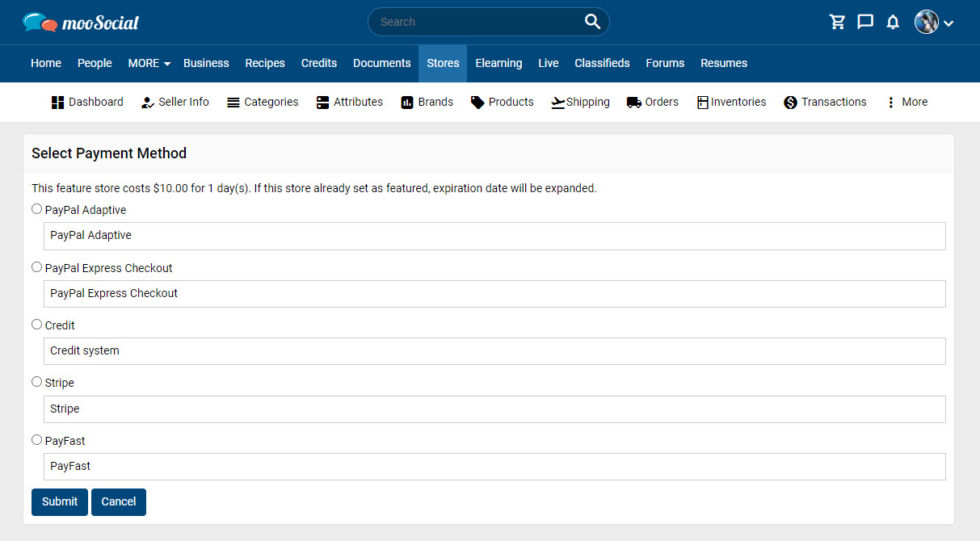Click the three-dot More icon
Viewport: 980px width, 541px height.
[x=891, y=103]
